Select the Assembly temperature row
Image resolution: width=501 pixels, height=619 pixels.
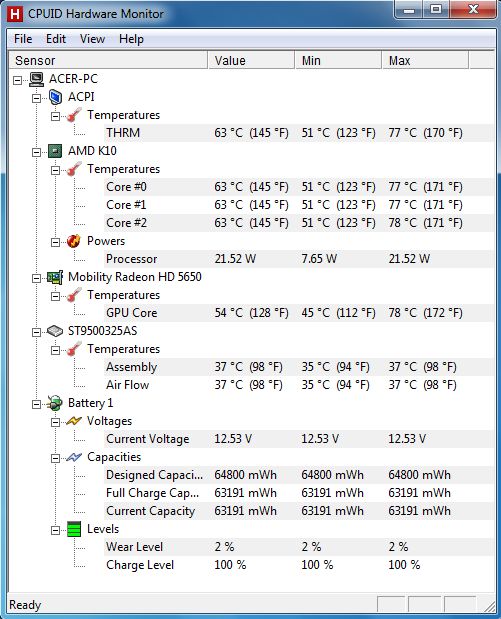point(299,367)
